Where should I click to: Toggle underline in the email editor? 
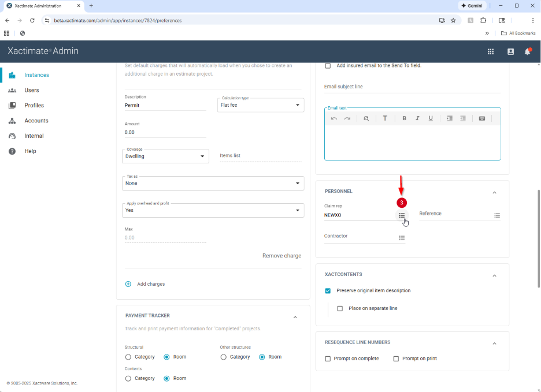click(431, 118)
